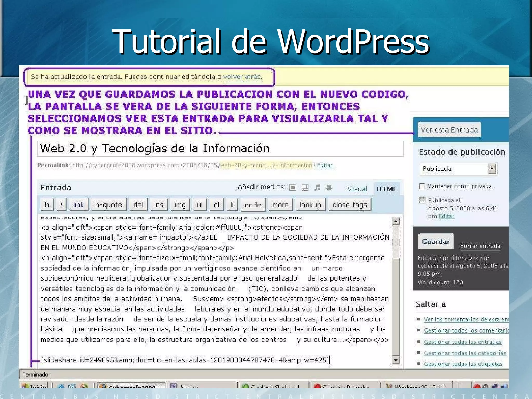This screenshot has width=532, height=399.
Task: Click the add audio media icon
Action: (x=317, y=188)
